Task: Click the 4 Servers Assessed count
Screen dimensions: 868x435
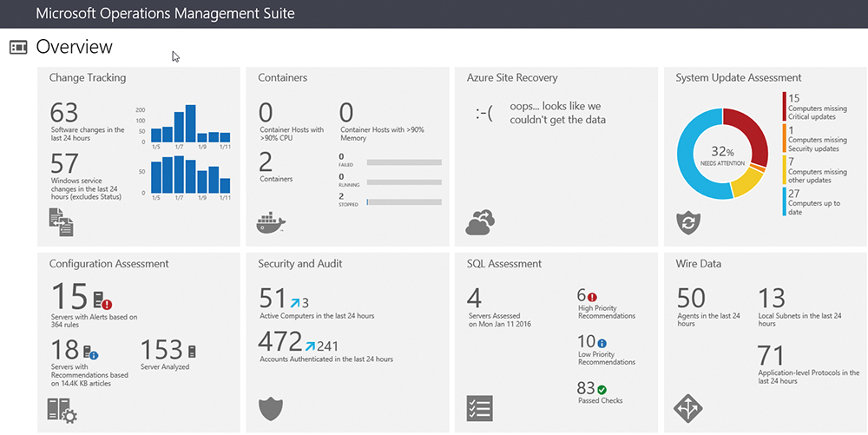Action: coord(474,299)
